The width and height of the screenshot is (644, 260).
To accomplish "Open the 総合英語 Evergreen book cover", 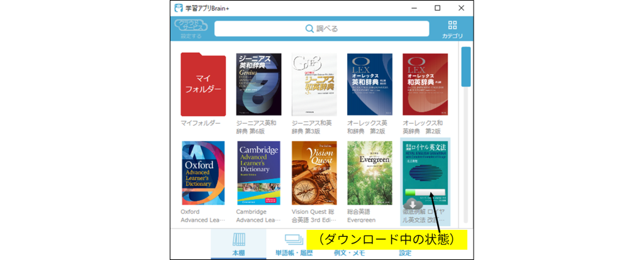I will [x=370, y=173].
